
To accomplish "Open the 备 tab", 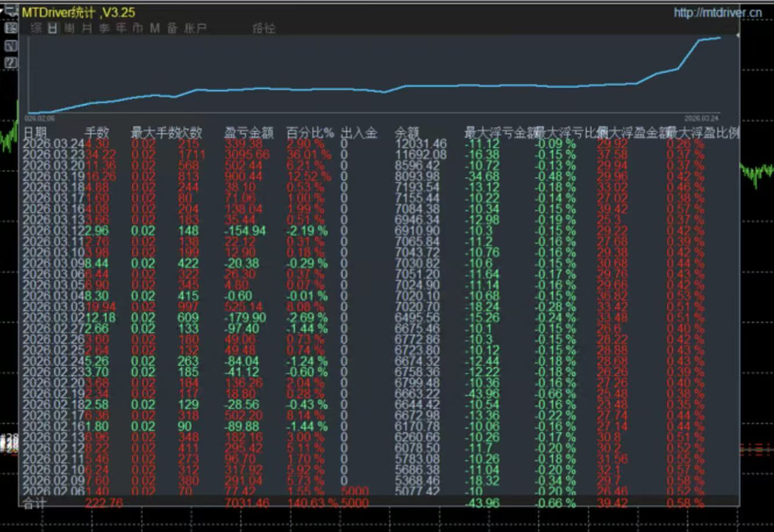I will pos(172,28).
